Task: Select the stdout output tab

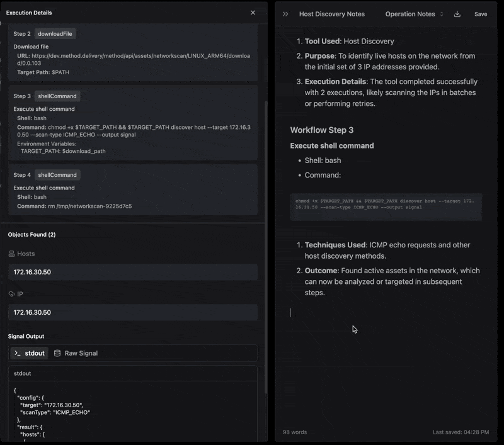Action: [29, 353]
